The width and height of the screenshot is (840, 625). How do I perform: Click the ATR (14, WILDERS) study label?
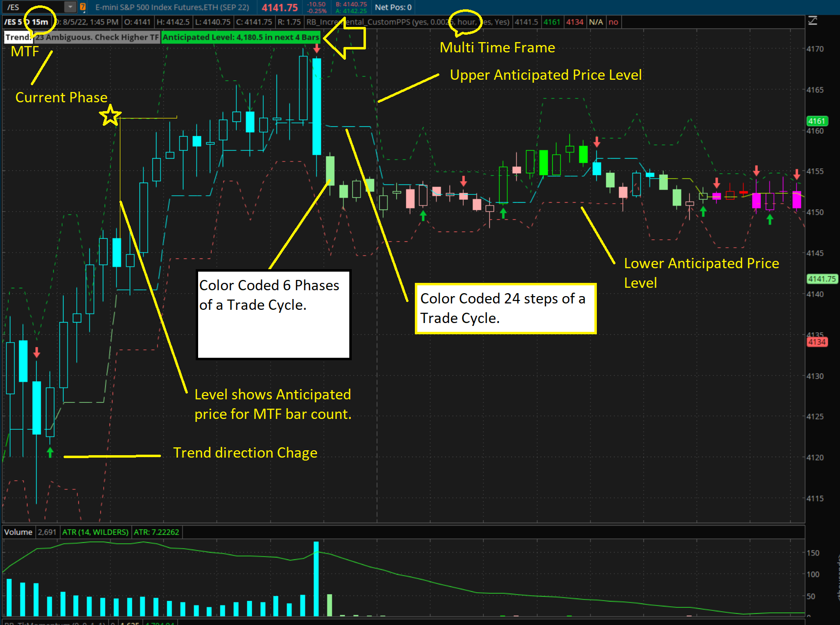click(x=95, y=532)
